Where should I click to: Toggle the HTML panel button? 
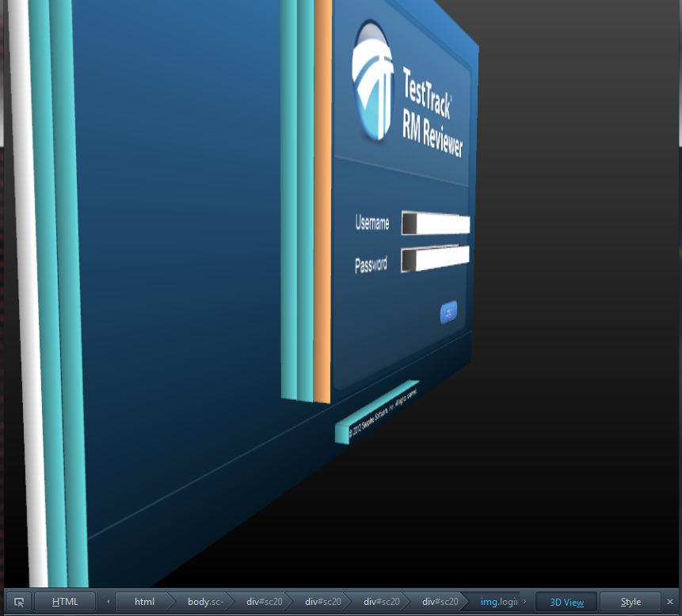[65, 602]
